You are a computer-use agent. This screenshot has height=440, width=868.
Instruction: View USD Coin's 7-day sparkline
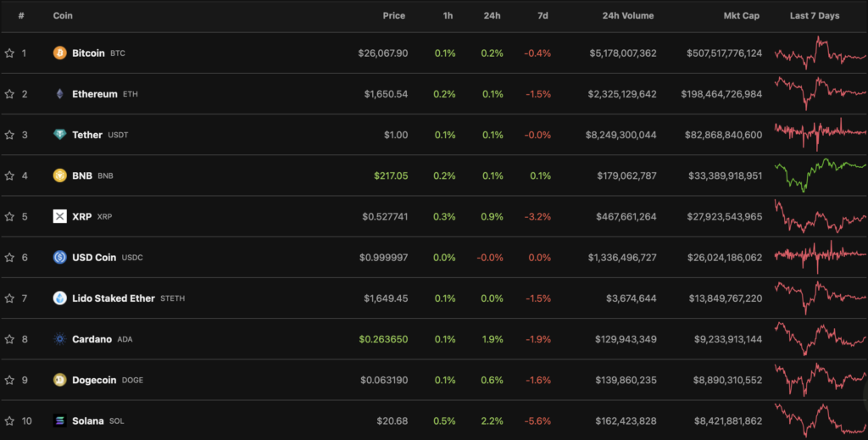pyautogui.click(x=821, y=256)
